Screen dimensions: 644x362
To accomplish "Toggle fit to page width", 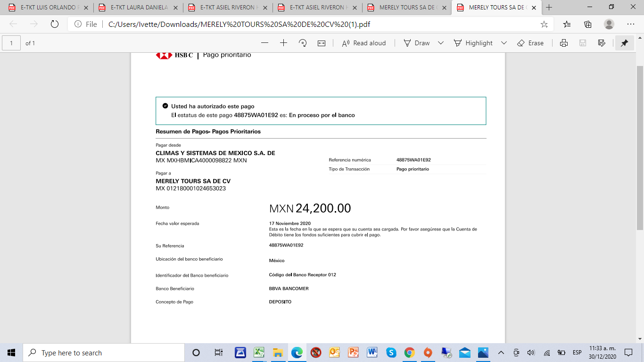I will (322, 43).
